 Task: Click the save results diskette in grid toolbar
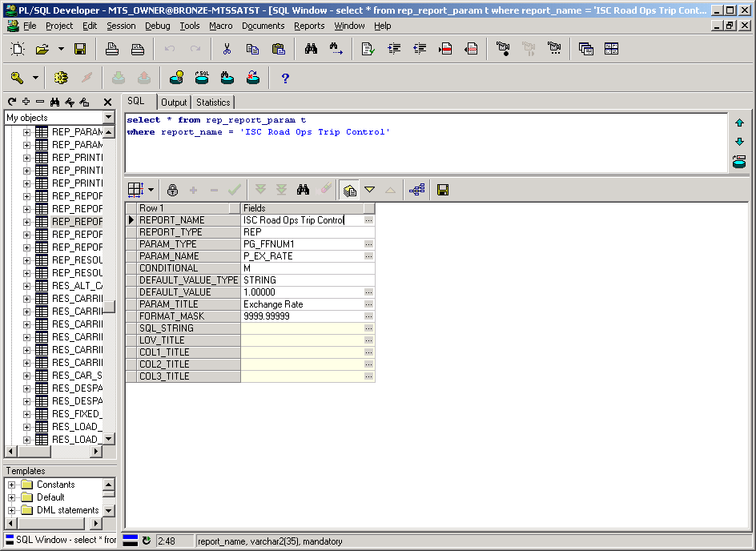[443, 190]
